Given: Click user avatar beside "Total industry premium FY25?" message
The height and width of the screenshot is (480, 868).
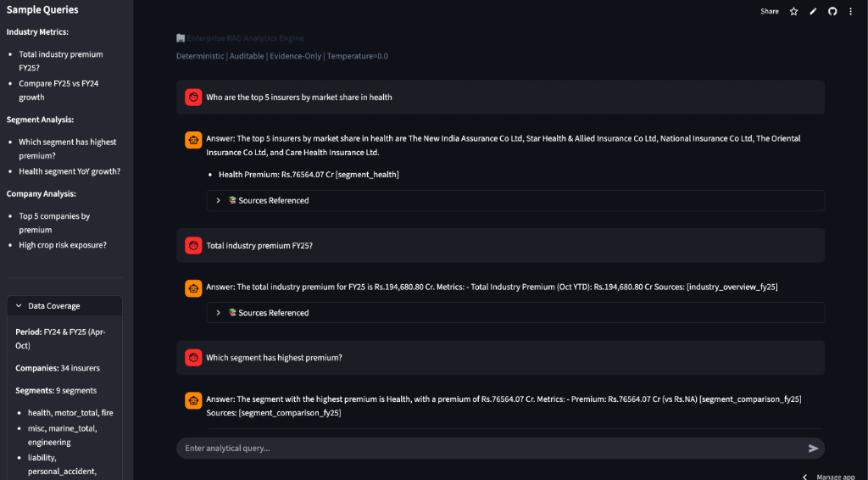Looking at the screenshot, I should [x=193, y=245].
